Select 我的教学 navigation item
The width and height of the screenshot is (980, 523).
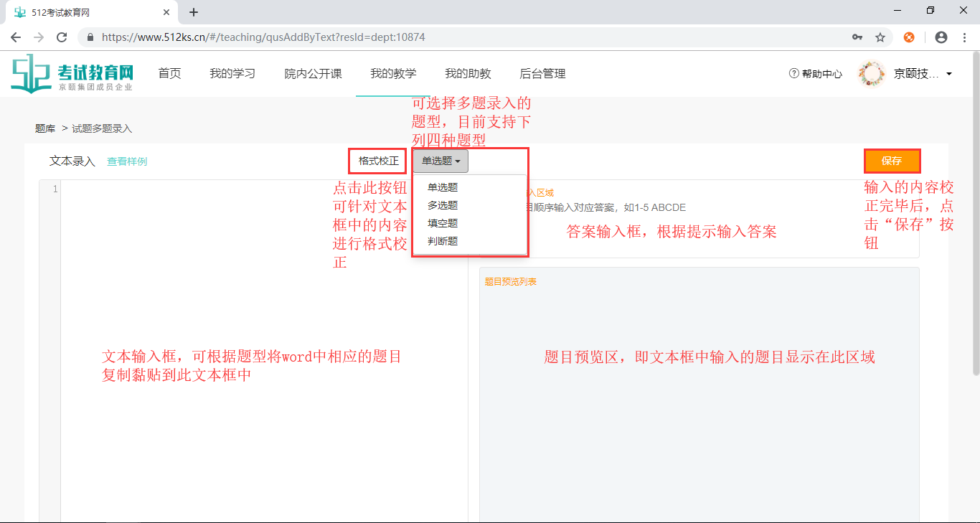click(x=393, y=73)
